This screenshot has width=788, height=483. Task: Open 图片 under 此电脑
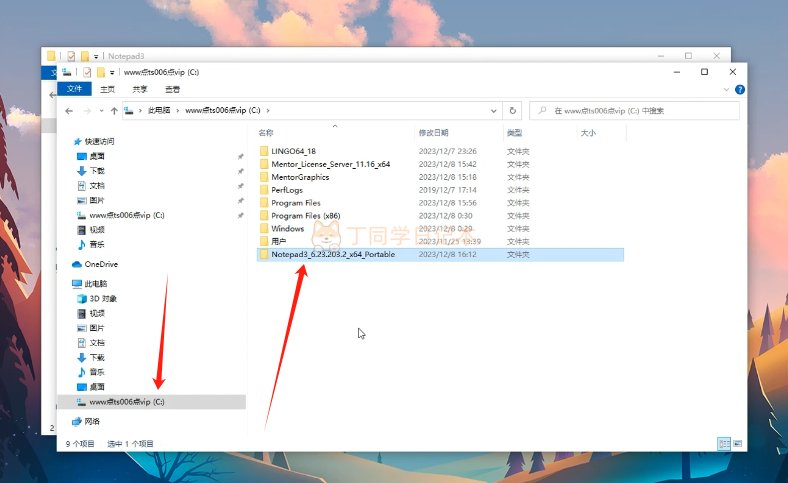pyautogui.click(x=97, y=328)
